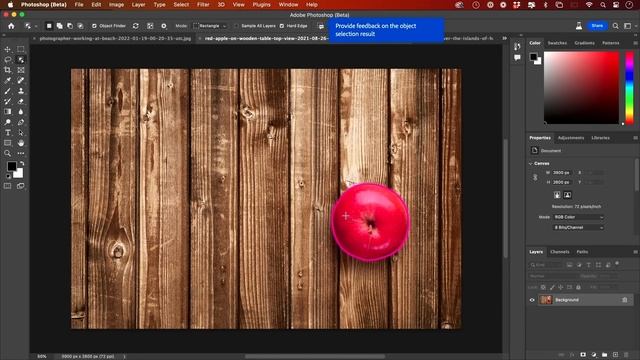Viewport: 640px width, 360px height.
Task: Switch to the Swatches tab
Action: tap(557, 43)
